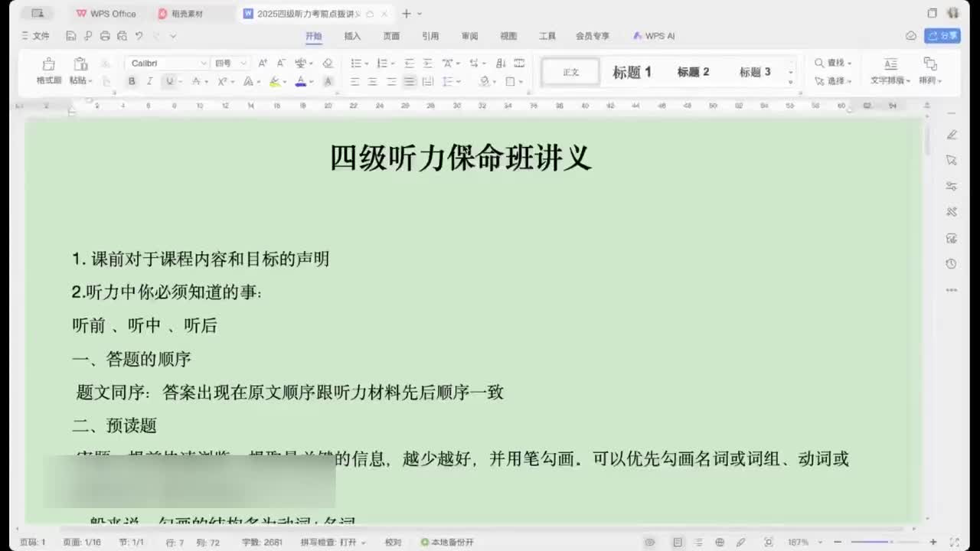Select the pen tool in the right sidebar
The width and height of the screenshot is (980, 551).
[952, 135]
